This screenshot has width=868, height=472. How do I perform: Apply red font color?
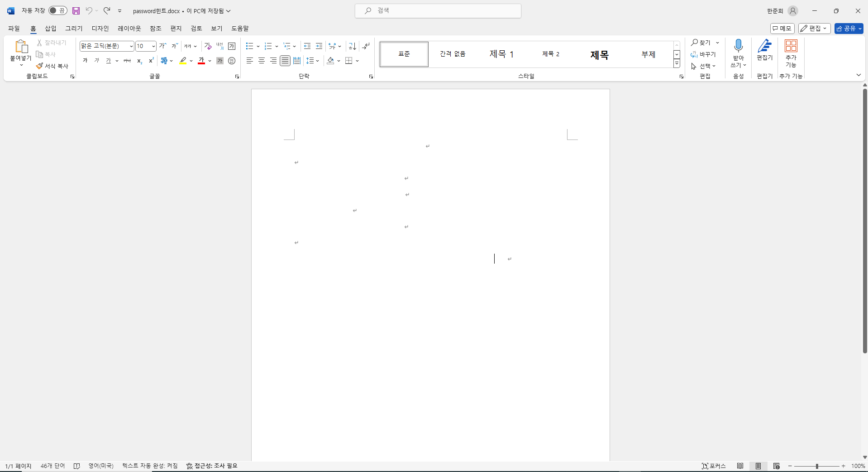click(x=201, y=60)
